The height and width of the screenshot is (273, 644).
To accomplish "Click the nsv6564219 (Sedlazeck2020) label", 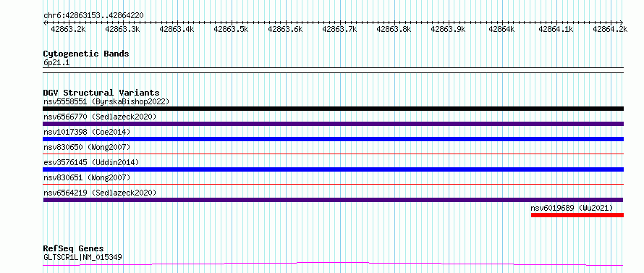I will (x=100, y=193).
